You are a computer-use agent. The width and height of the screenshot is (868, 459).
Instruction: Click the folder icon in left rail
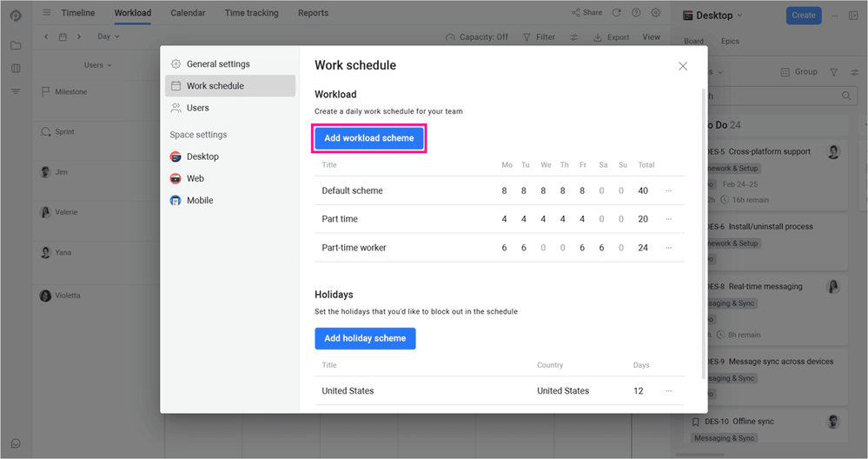tap(16, 45)
